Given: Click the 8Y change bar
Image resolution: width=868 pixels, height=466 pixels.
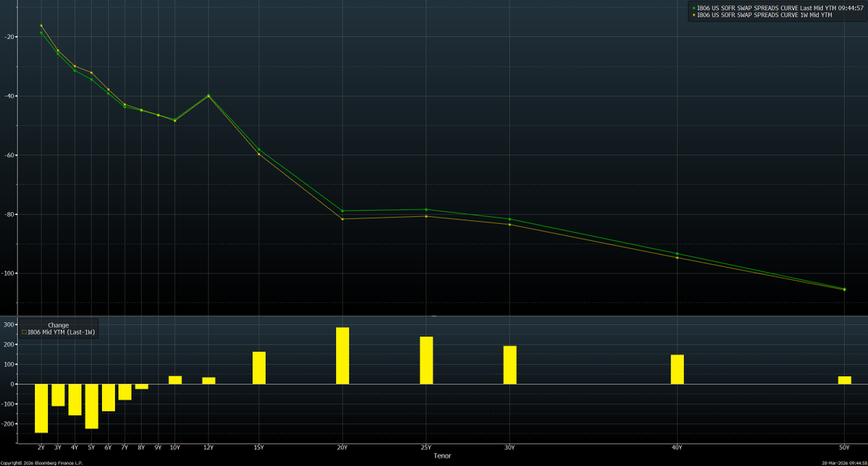Looking at the screenshot, I should (x=142, y=386).
